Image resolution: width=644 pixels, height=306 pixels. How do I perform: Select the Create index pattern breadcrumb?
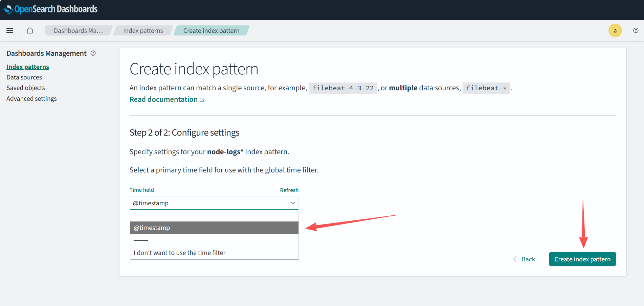[x=211, y=30]
